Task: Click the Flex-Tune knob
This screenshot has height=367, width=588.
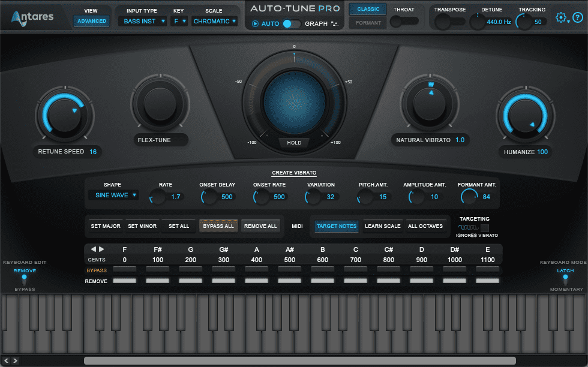Action: click(160, 103)
